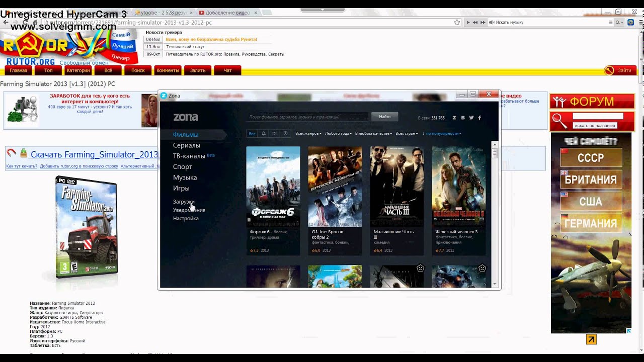Skip to next track in toolbar player
The width and height of the screenshot is (644, 362).
tap(483, 22)
